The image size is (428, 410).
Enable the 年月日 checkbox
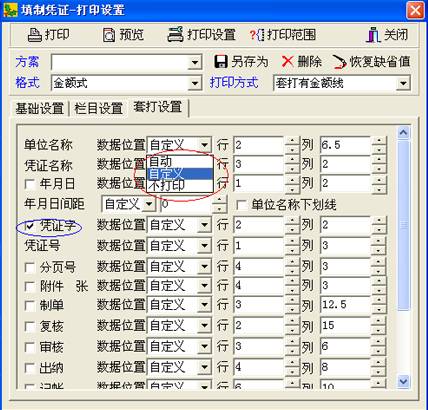30,184
